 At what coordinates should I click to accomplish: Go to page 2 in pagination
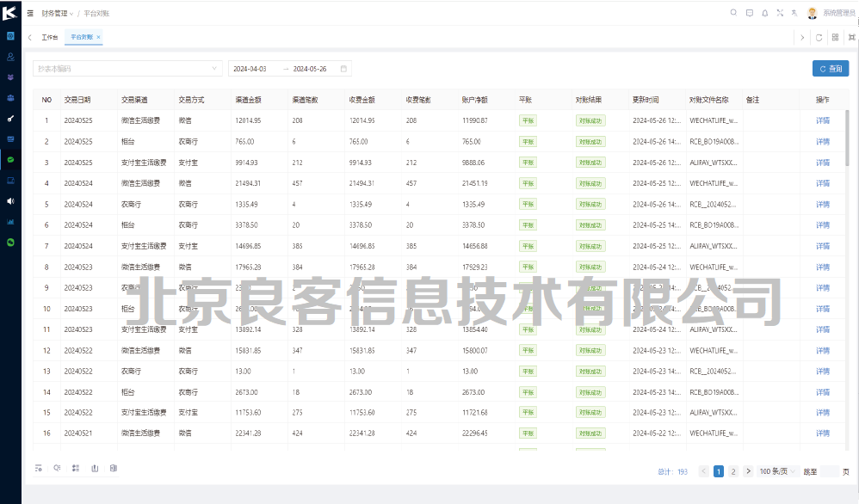coord(732,471)
